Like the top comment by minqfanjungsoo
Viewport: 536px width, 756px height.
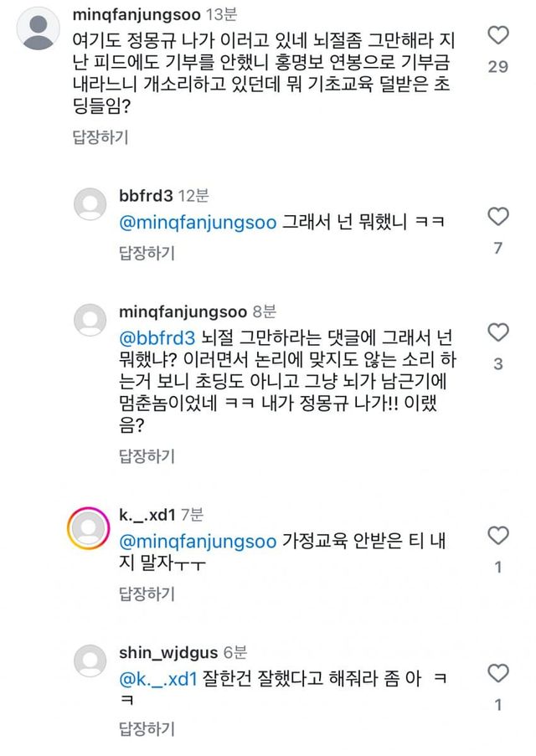point(498,35)
